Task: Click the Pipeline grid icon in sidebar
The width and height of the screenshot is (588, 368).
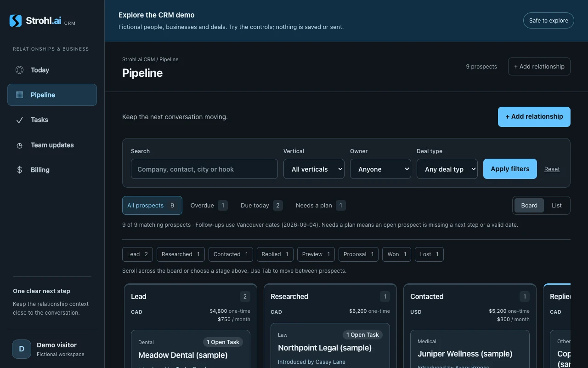Action: (x=19, y=95)
